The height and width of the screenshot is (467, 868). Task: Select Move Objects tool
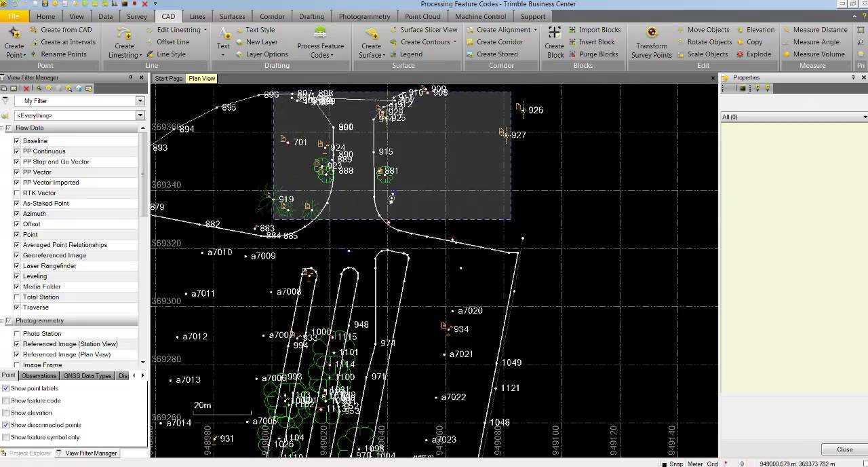tap(703, 30)
